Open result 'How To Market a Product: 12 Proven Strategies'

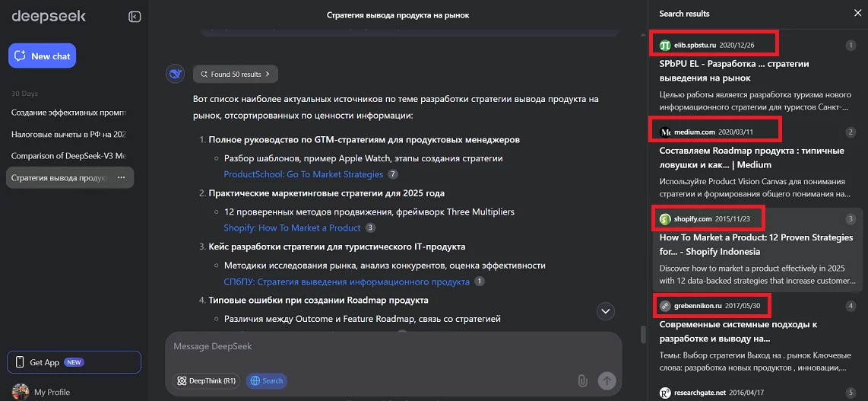coord(756,244)
